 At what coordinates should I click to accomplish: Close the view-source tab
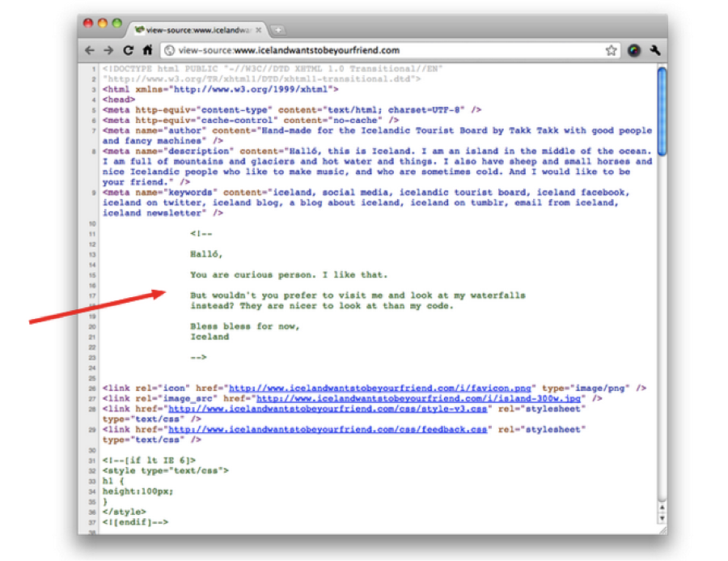pos(259,30)
